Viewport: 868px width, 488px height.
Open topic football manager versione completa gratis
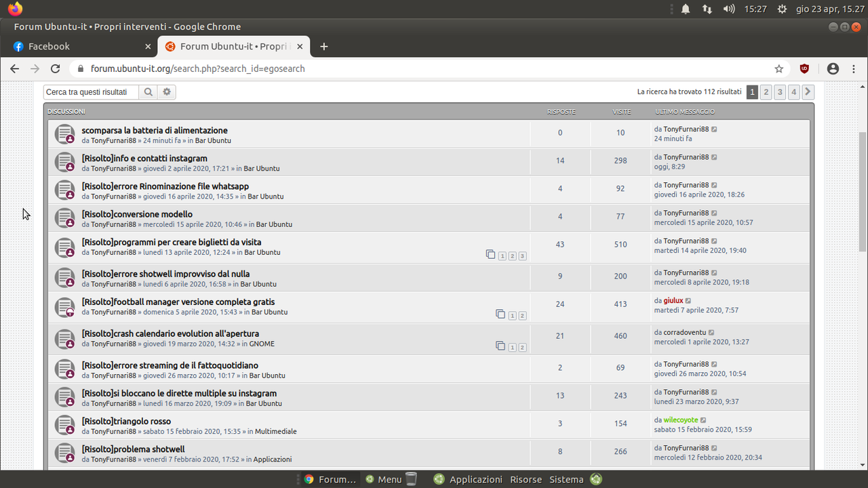178,302
